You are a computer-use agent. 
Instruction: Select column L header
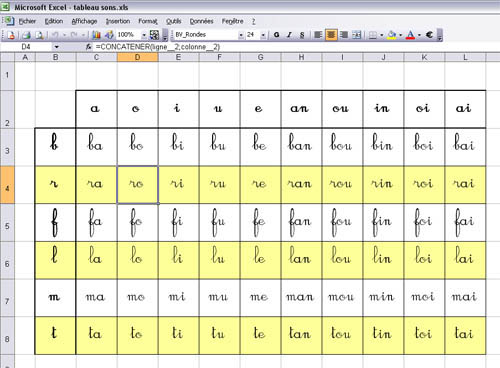465,57
